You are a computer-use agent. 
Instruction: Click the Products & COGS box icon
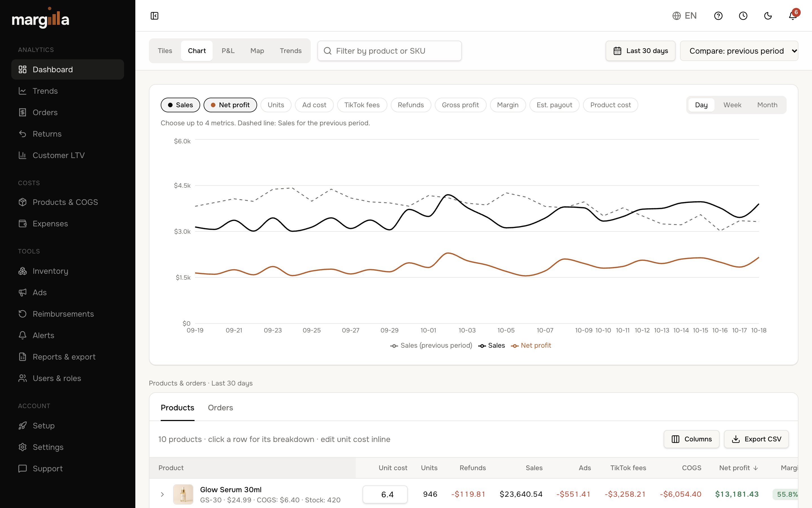(23, 202)
